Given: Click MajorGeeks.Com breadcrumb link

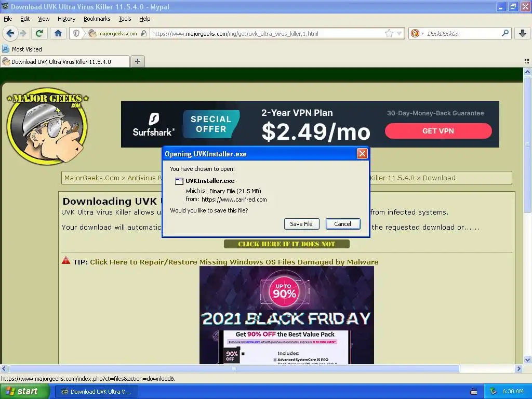Looking at the screenshot, I should [x=92, y=178].
